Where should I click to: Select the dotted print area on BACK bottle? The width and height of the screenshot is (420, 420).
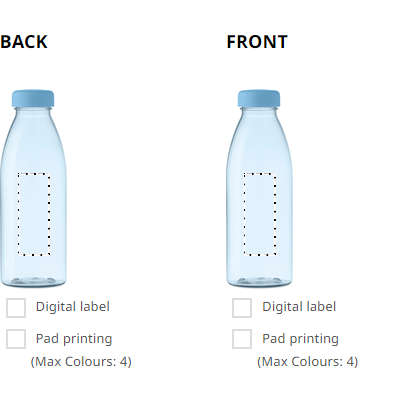tap(34, 214)
